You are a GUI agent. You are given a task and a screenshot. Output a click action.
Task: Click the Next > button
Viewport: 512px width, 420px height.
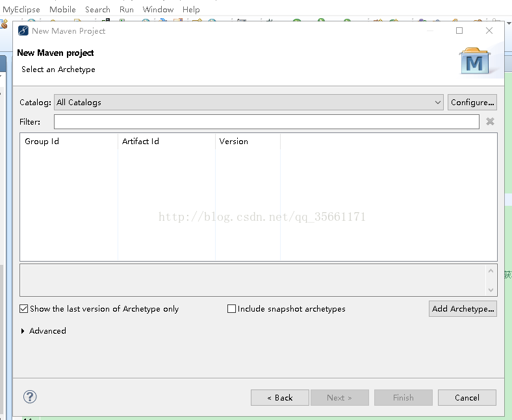pyautogui.click(x=340, y=397)
